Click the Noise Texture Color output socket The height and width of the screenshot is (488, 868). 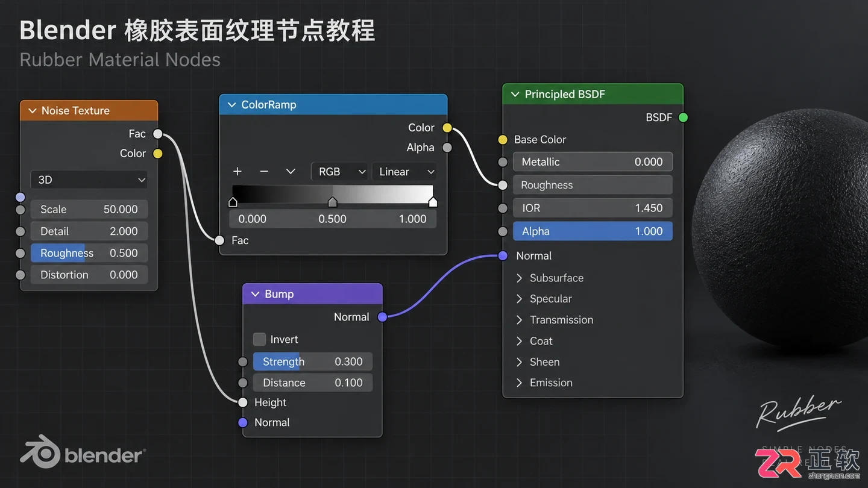[x=157, y=154]
